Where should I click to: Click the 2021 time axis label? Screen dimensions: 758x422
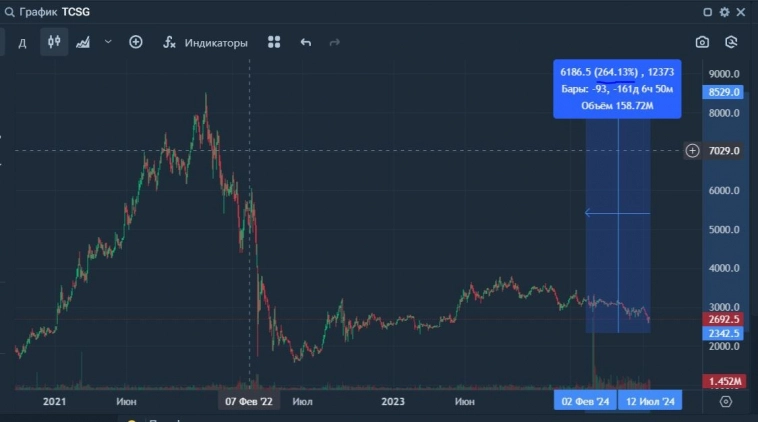click(54, 402)
